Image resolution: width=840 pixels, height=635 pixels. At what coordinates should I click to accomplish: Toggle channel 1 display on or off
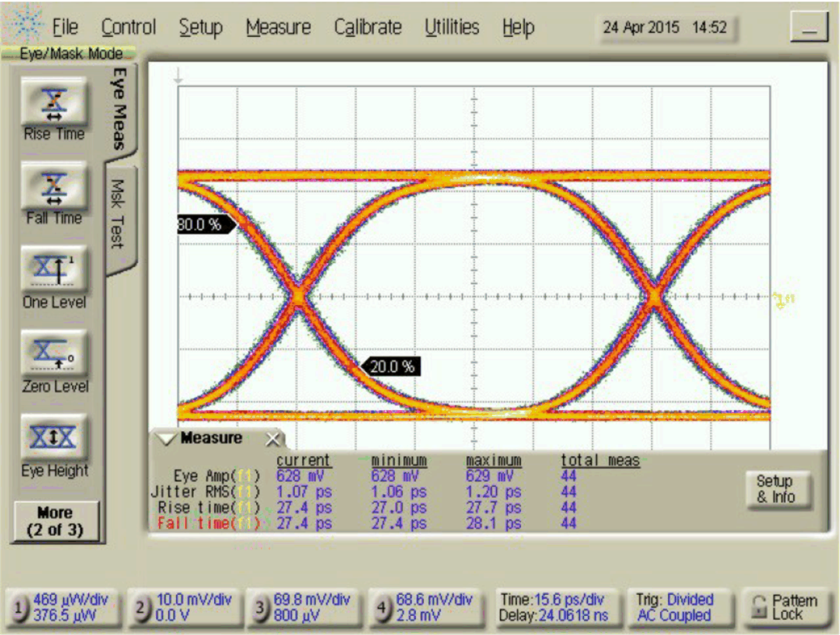(20, 607)
